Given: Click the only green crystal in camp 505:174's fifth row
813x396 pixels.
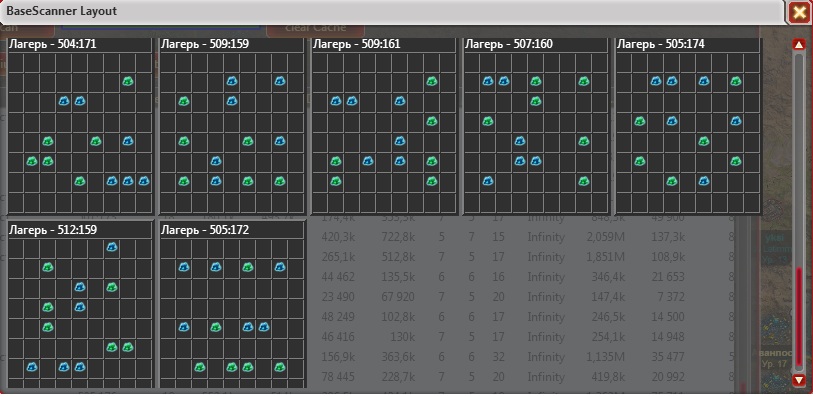Looking at the screenshot, I should click(x=704, y=141).
